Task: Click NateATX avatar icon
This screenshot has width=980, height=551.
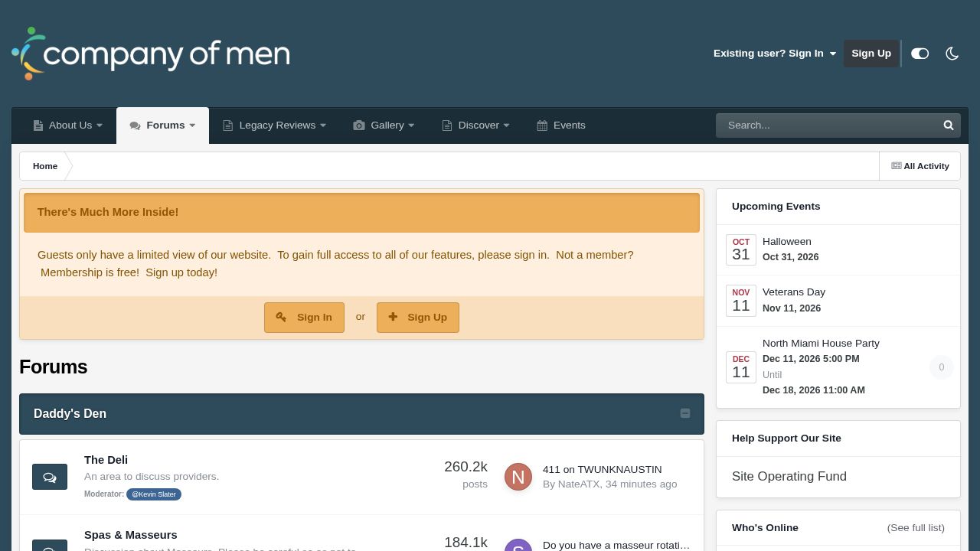Action: pyautogui.click(x=518, y=477)
